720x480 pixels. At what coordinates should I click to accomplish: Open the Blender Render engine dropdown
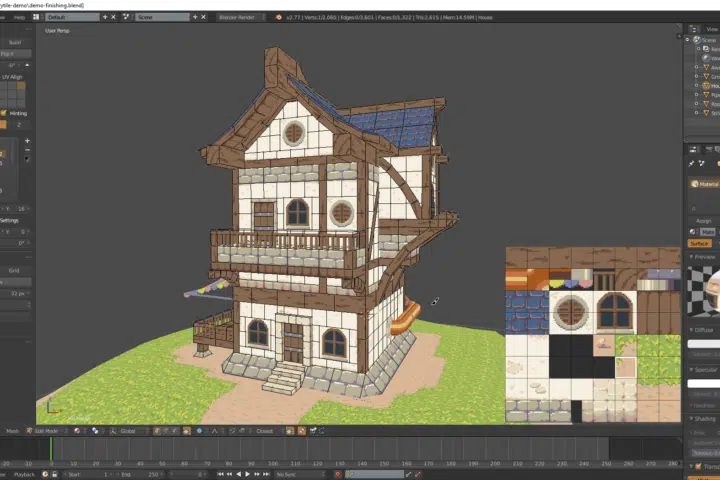point(241,17)
